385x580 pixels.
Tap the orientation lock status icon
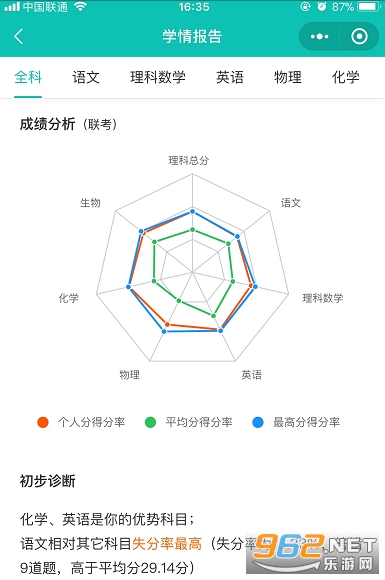(305, 6)
